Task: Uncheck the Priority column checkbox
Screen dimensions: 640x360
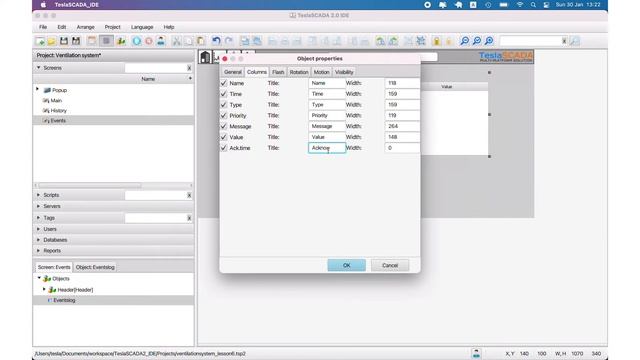Action: coord(224,116)
